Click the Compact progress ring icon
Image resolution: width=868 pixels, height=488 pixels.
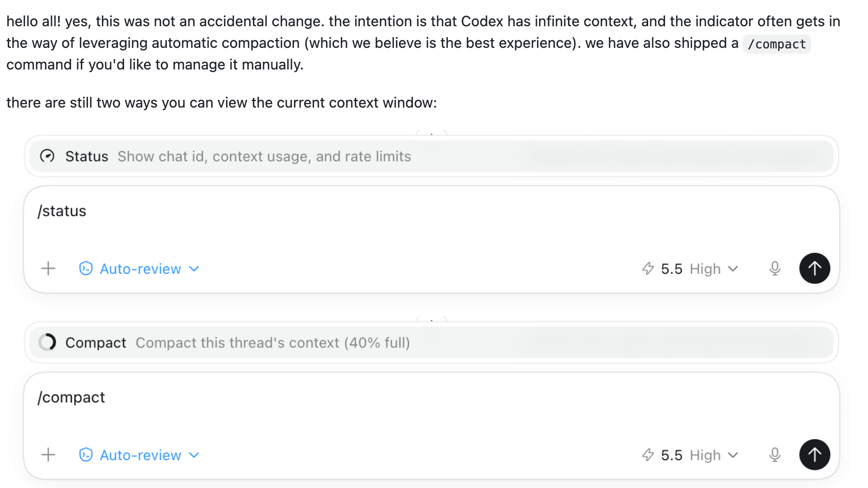pos(47,342)
